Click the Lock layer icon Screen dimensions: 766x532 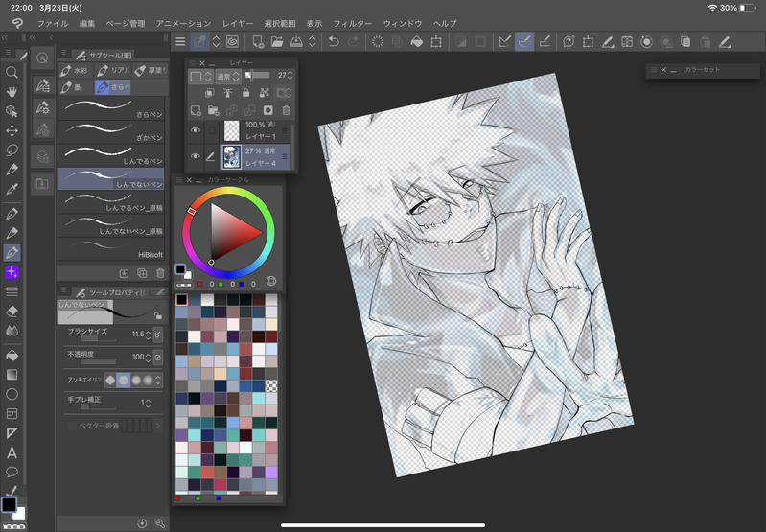245,92
